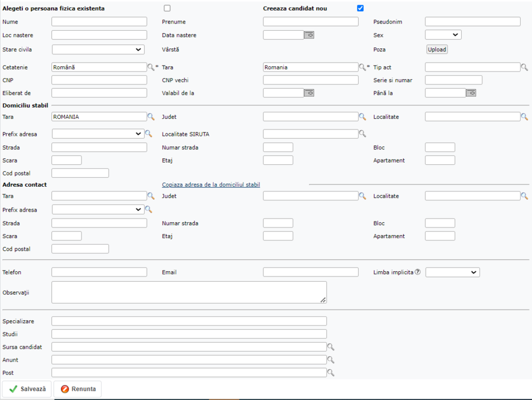Open the calendar picker for Data nastere
The width and height of the screenshot is (532, 400).
(x=309, y=35)
